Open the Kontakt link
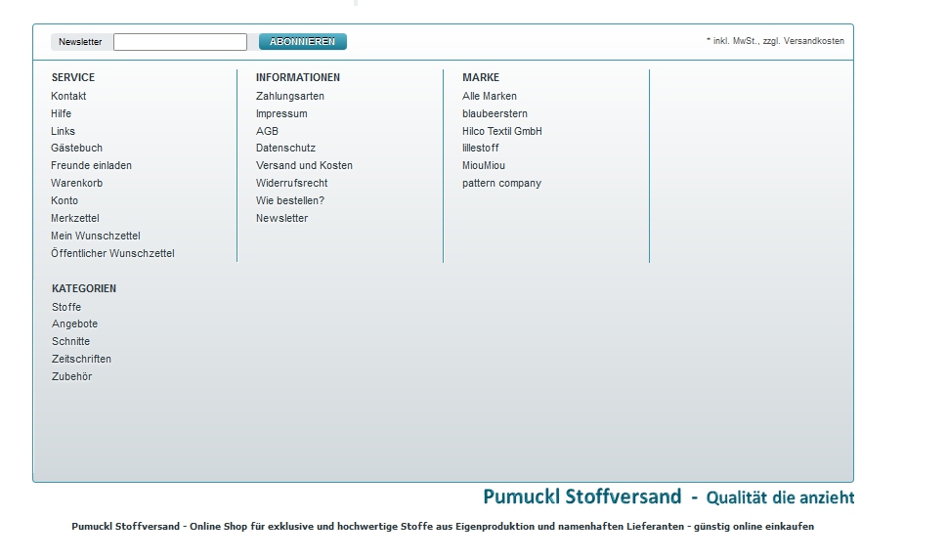Image resolution: width=947 pixels, height=560 pixels. click(x=68, y=96)
